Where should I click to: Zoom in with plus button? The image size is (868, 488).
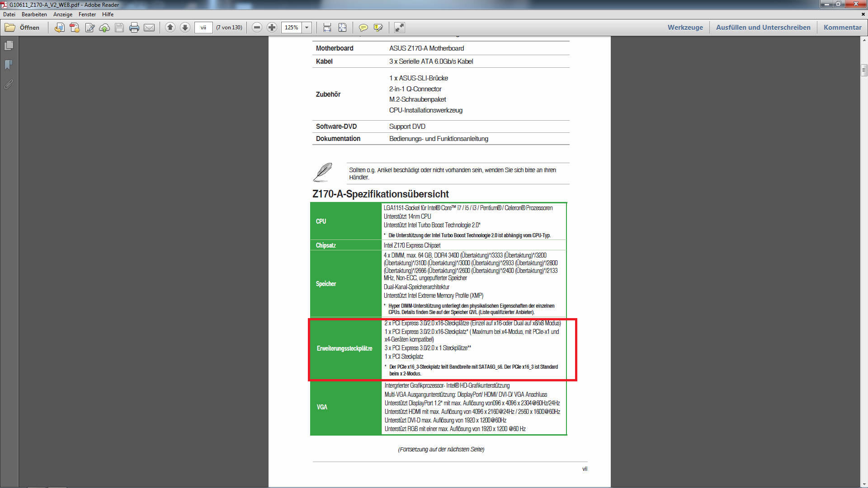click(272, 28)
